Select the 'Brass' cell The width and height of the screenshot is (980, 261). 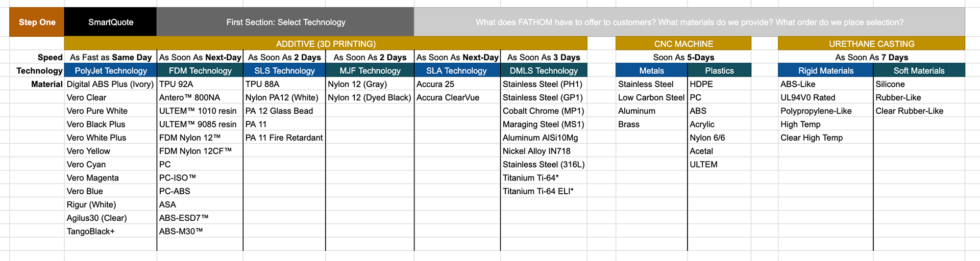click(652, 124)
